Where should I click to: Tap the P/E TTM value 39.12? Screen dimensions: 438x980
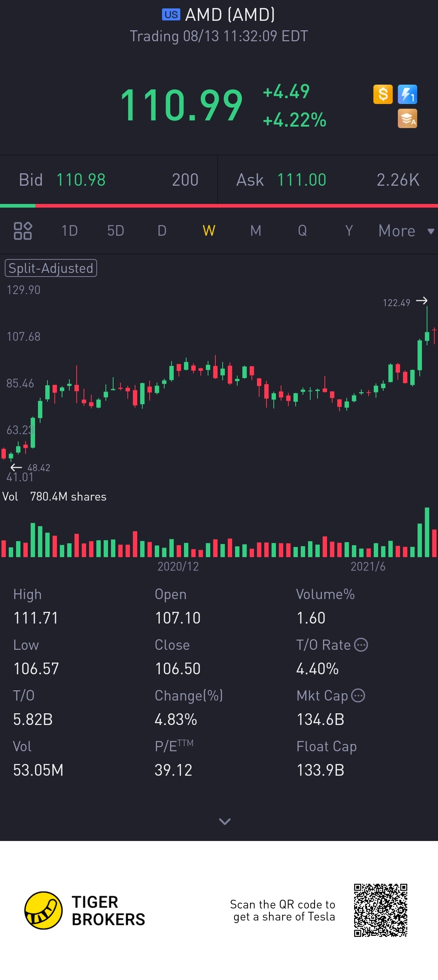(x=173, y=770)
